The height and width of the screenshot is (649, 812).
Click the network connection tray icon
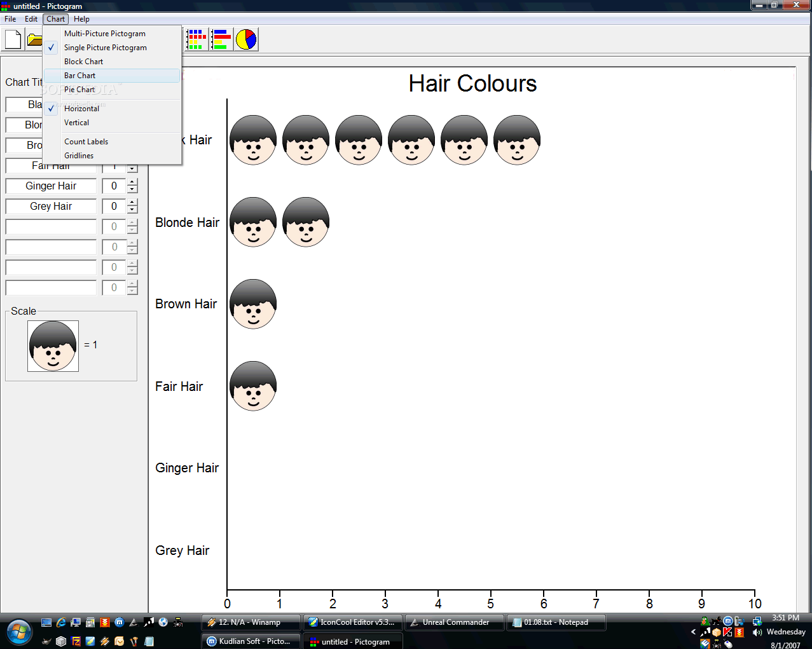click(x=757, y=621)
